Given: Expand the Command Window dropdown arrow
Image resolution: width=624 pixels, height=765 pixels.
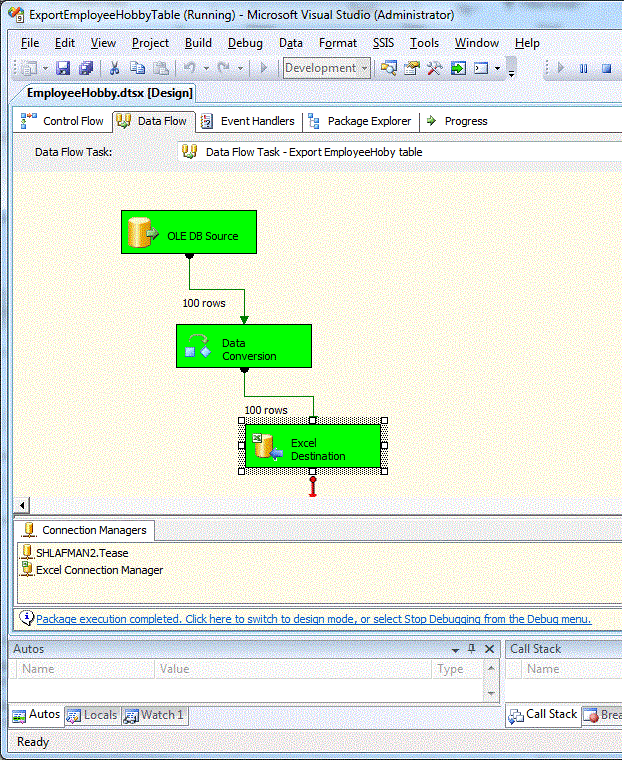Looking at the screenshot, I should pyautogui.click(x=498, y=68).
